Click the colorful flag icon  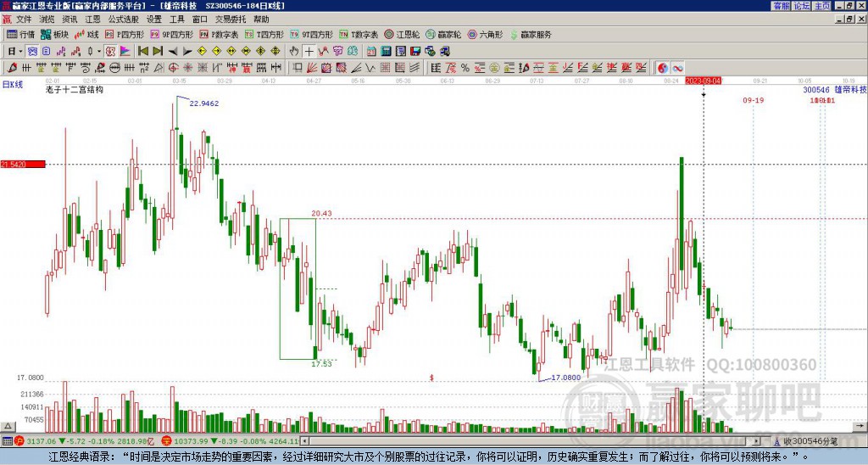(x=125, y=52)
